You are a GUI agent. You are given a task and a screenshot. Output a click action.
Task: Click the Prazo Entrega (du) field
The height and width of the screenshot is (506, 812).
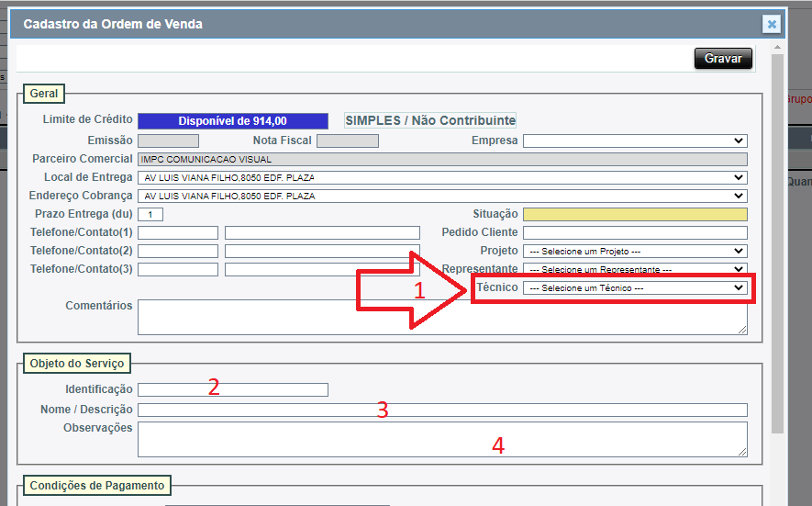tap(150, 215)
